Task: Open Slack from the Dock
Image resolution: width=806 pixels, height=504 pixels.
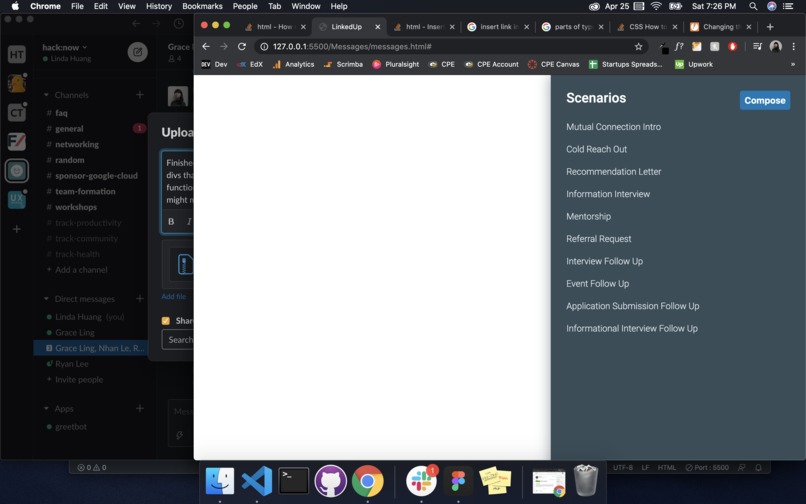Action: pyautogui.click(x=421, y=481)
